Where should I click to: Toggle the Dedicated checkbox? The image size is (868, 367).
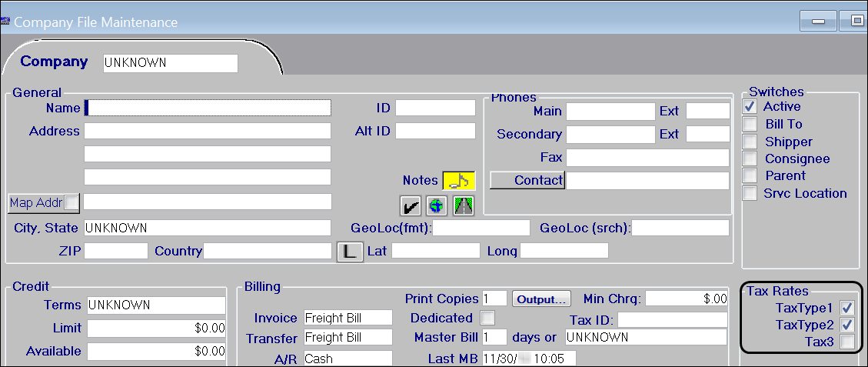coord(487,318)
